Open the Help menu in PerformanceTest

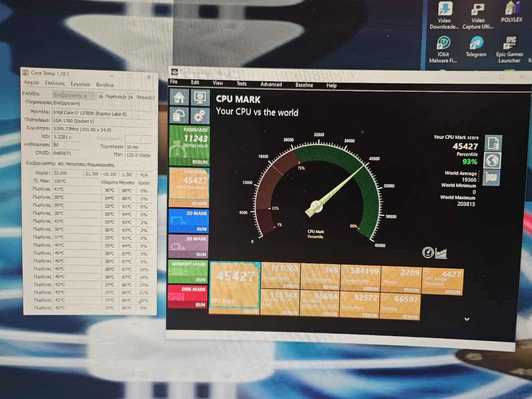click(331, 85)
